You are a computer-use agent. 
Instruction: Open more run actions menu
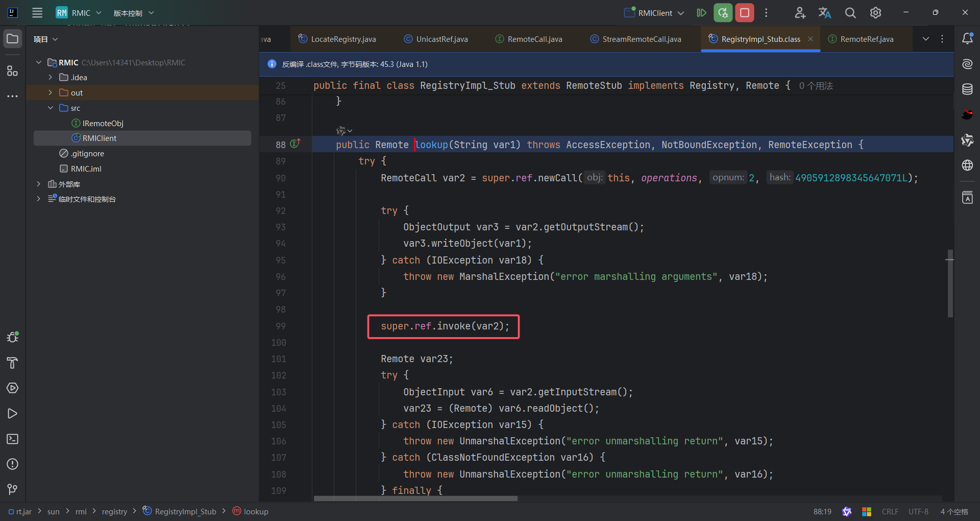coord(766,13)
